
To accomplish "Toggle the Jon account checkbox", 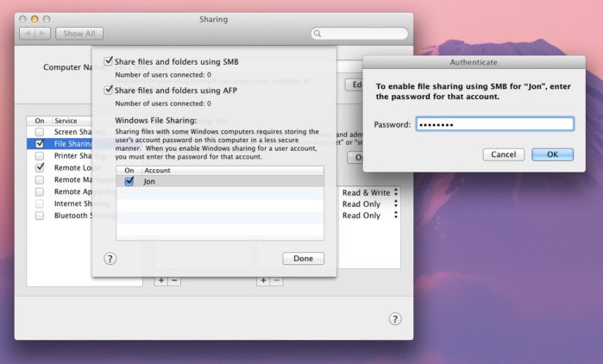I will (x=129, y=181).
